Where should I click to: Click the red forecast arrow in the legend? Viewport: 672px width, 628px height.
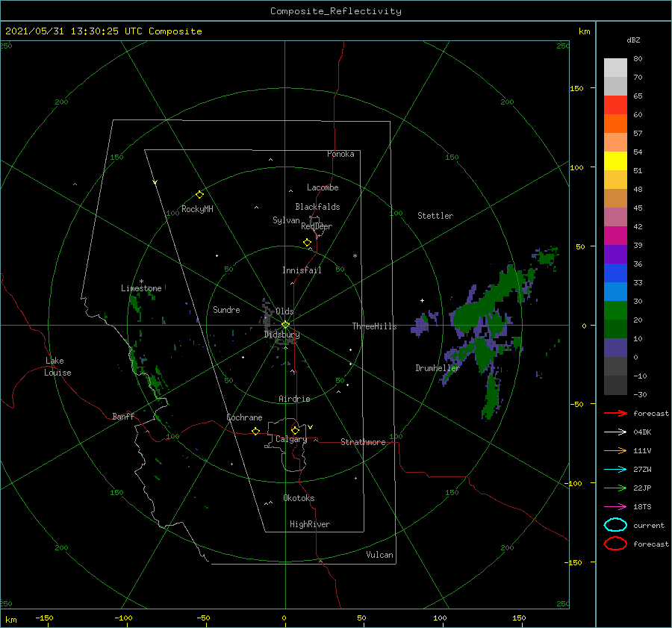tap(615, 413)
